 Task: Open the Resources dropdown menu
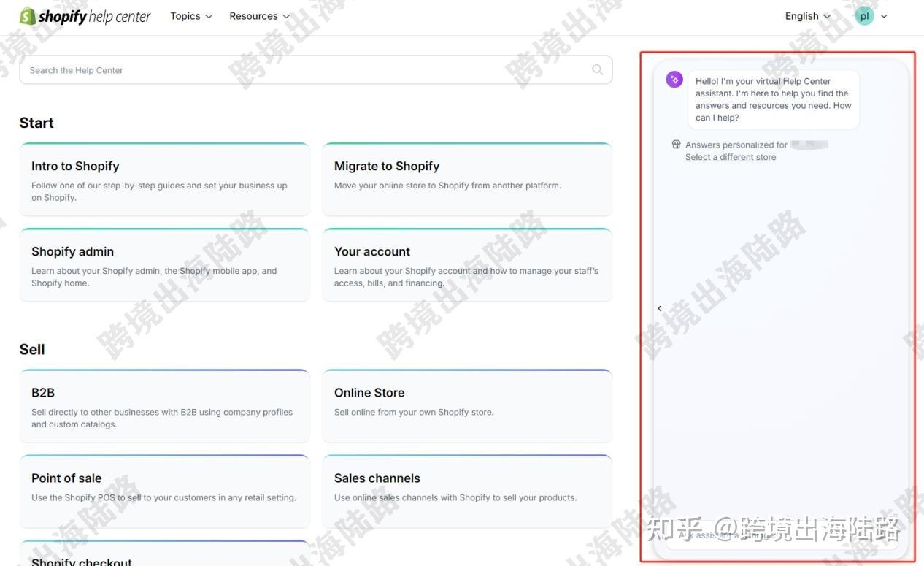[x=259, y=15]
